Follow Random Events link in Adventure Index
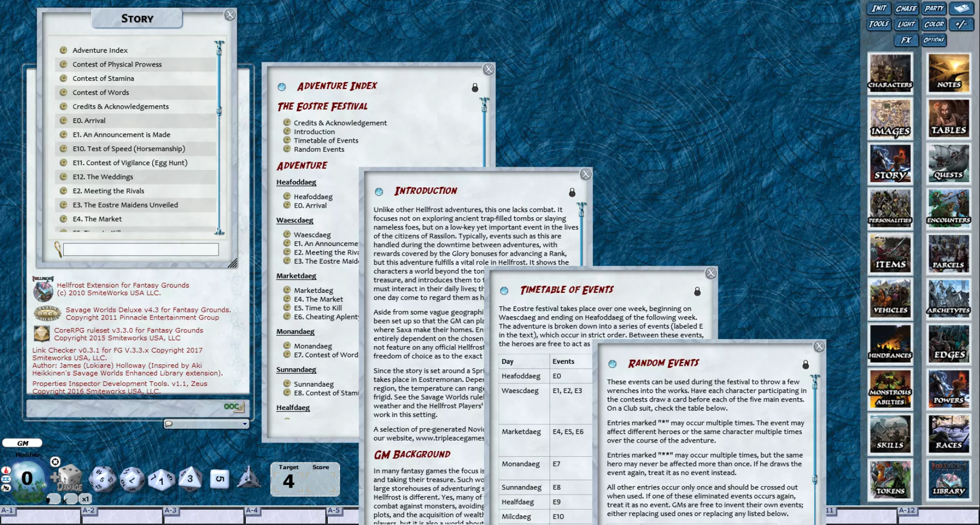 319,150
